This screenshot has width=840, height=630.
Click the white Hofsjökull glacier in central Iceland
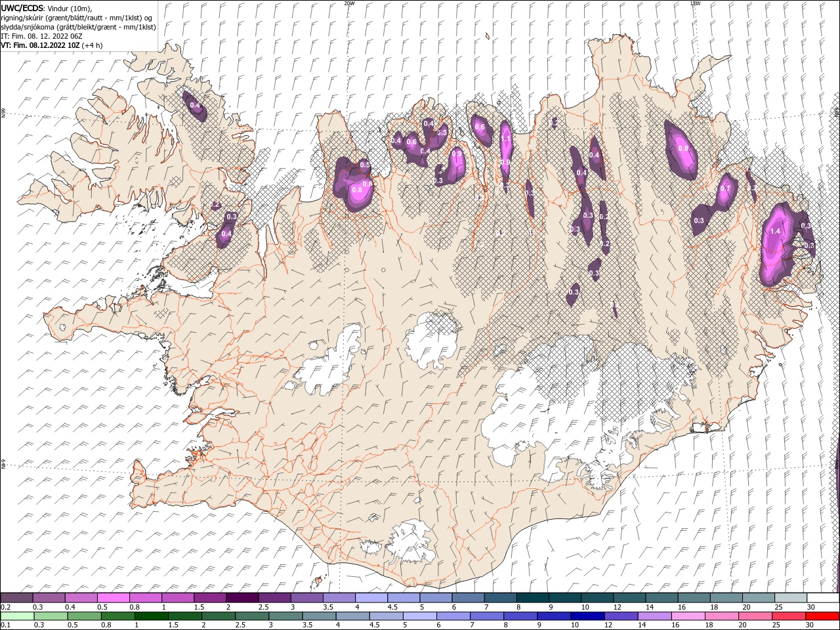pyautogui.click(x=431, y=340)
